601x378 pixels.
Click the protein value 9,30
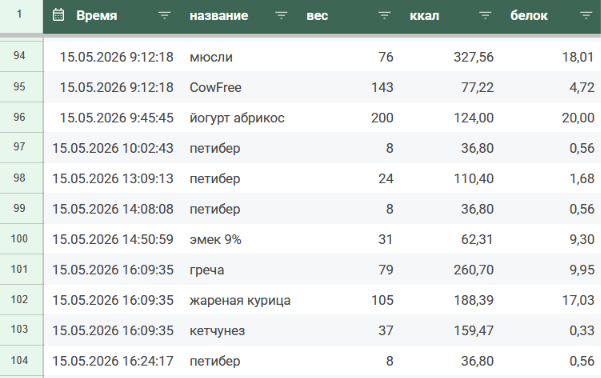click(582, 239)
